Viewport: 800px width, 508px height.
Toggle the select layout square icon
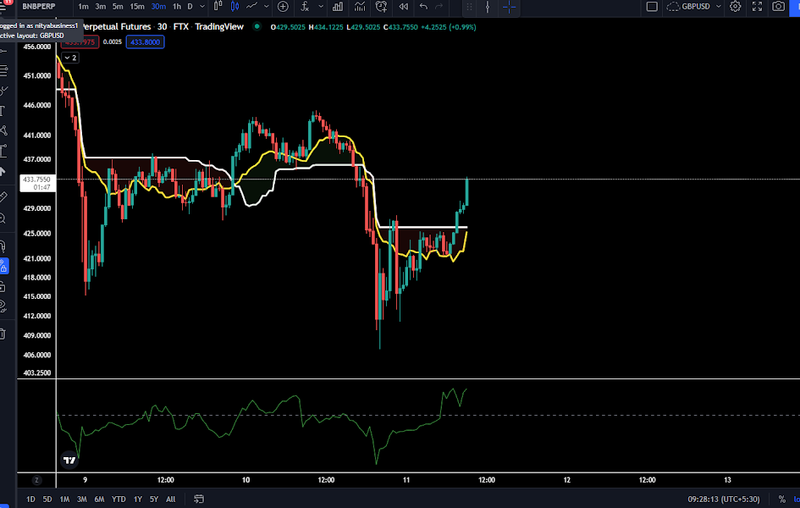652,7
